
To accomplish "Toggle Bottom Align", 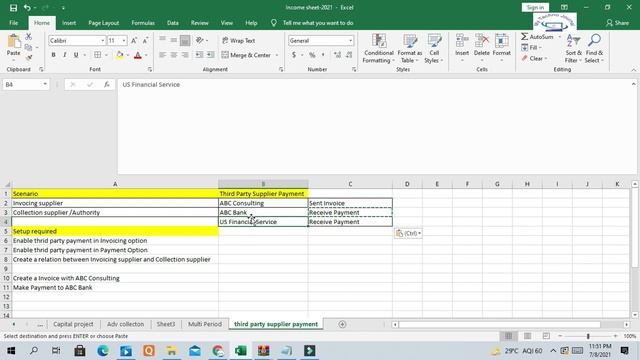I will click(x=185, y=40).
